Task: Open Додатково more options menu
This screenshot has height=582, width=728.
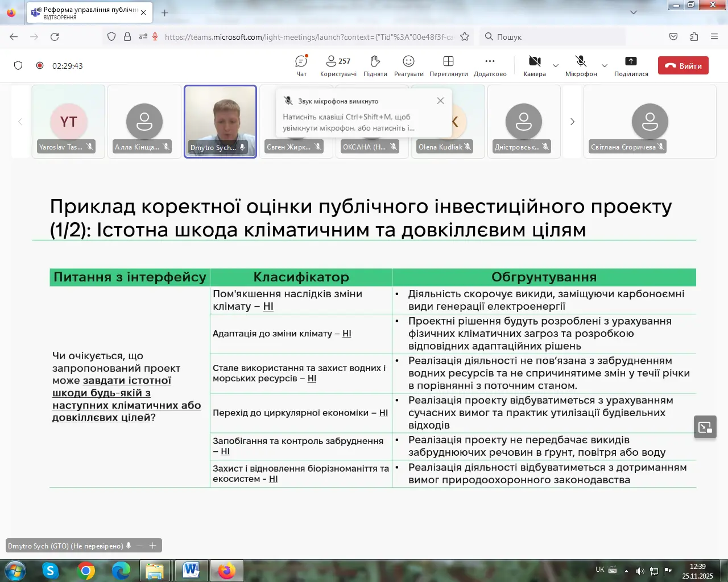Action: [490, 65]
